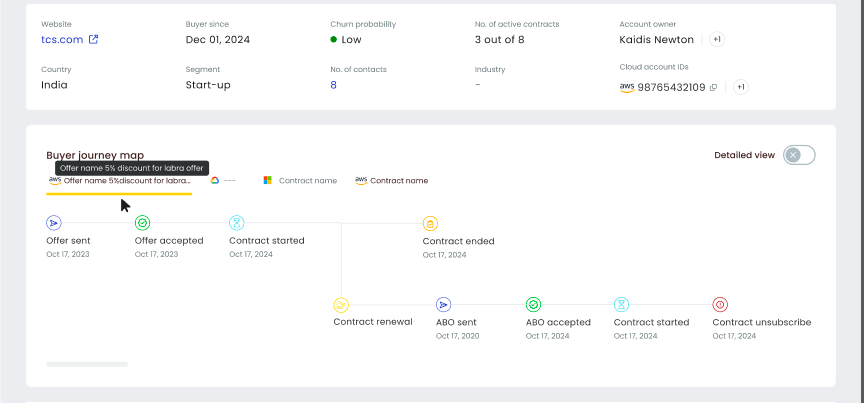Select the Microsoft Contract name tab
This screenshot has height=403, width=864.
pyautogui.click(x=300, y=181)
